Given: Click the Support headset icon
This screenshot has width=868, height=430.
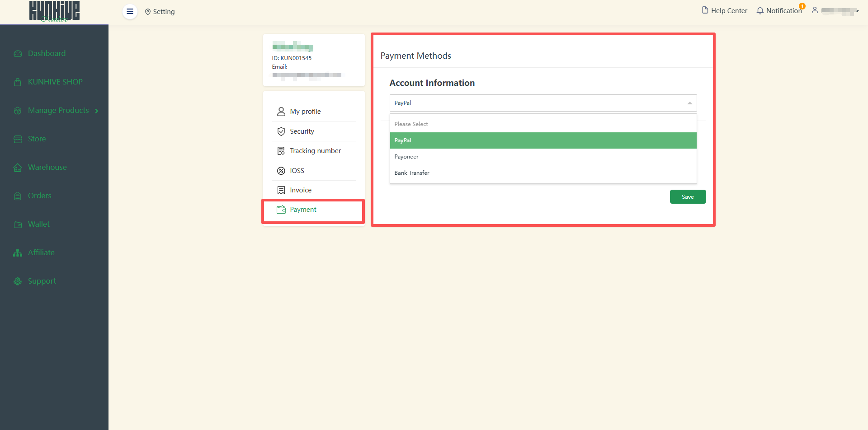Looking at the screenshot, I should (x=18, y=281).
